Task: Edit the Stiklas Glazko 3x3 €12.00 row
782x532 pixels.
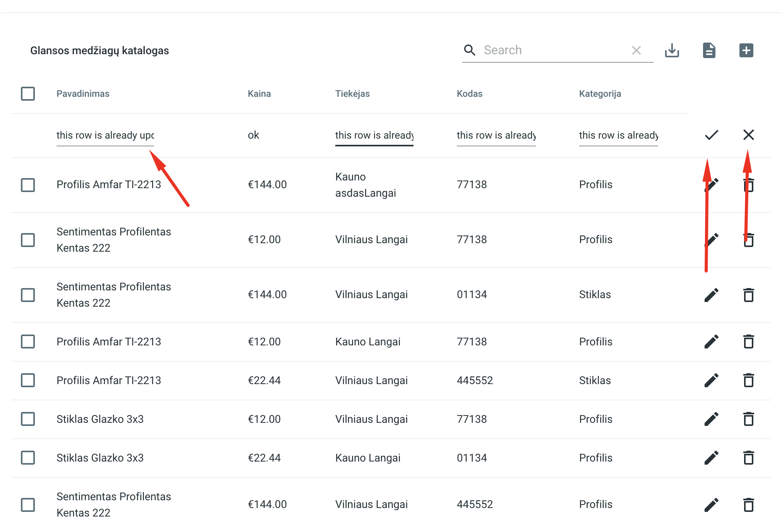Action: 712,419
